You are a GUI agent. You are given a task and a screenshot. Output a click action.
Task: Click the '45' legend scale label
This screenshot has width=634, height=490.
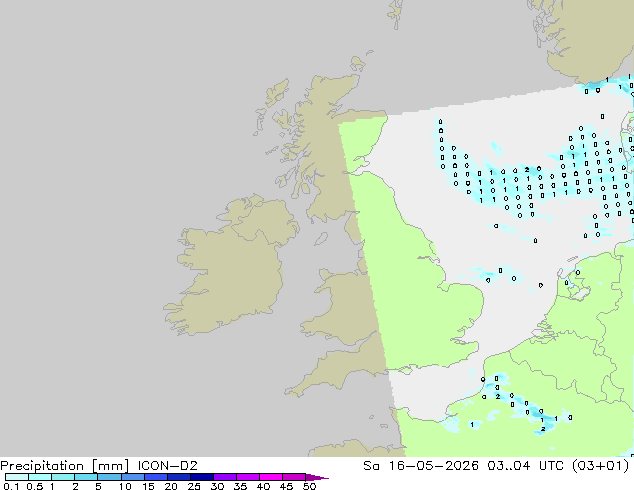[286, 486]
